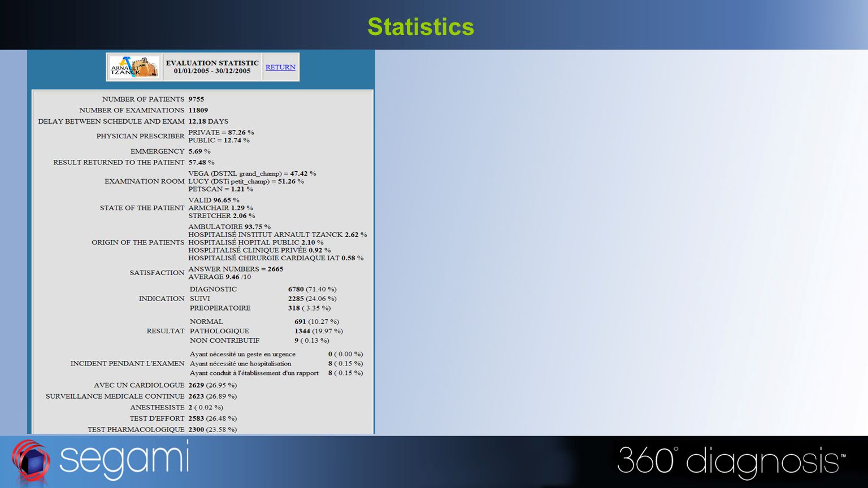Screen dimensions: 868x488
Task: Select the AMBULATOIRE 93.75 % line
Action: click(229, 226)
